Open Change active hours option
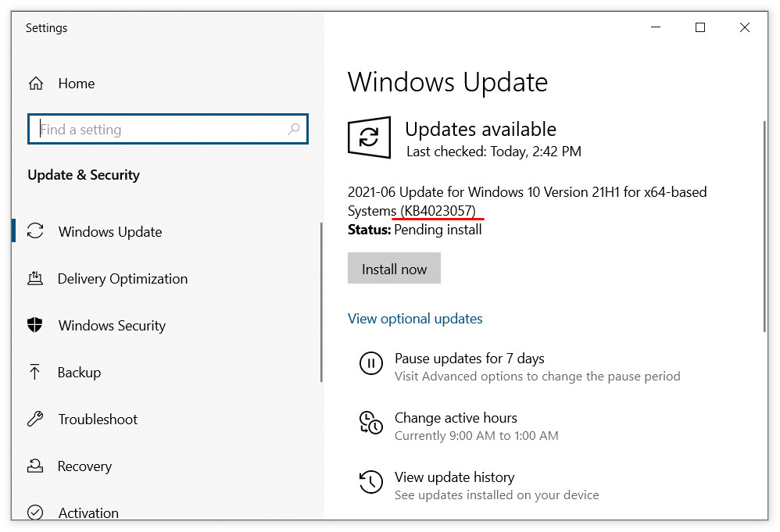 [x=456, y=418]
